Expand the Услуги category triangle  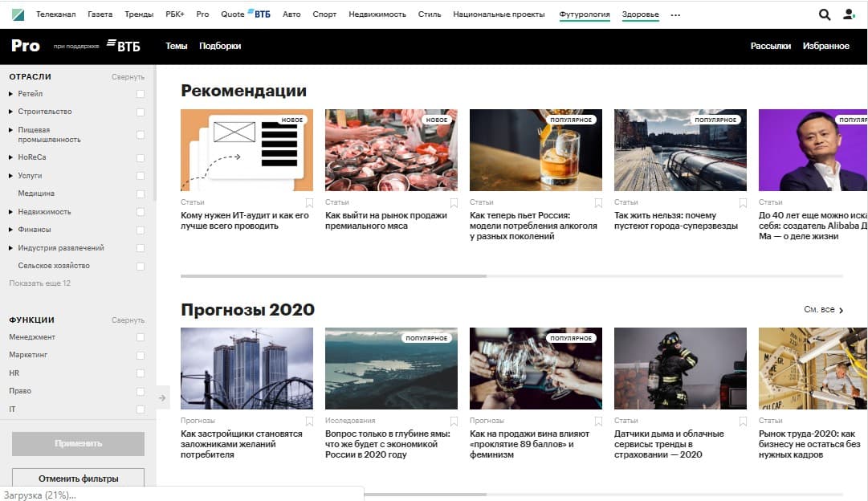click(x=10, y=176)
